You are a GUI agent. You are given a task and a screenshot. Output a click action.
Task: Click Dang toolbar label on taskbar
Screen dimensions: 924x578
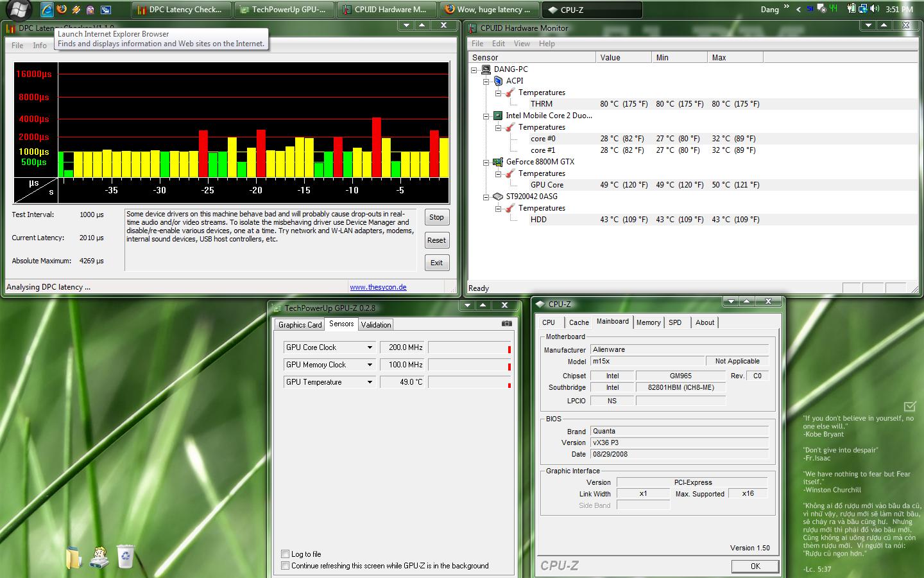(x=770, y=10)
